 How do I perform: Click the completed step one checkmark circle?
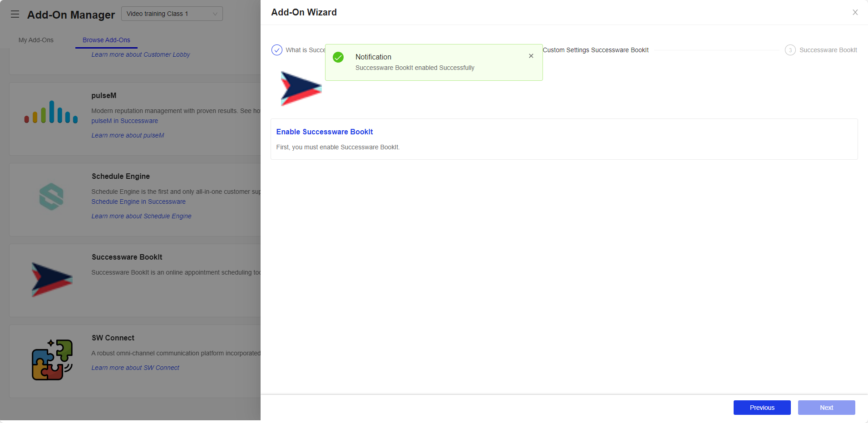(276, 50)
